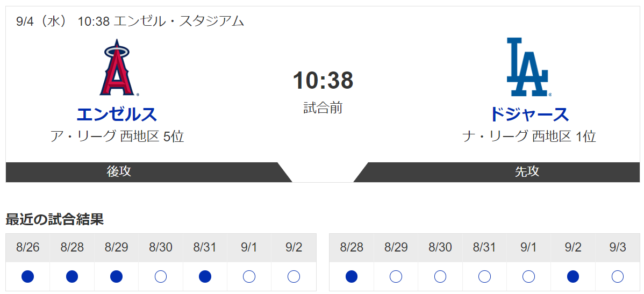Open the エンゼルス team link

pyautogui.click(x=117, y=114)
